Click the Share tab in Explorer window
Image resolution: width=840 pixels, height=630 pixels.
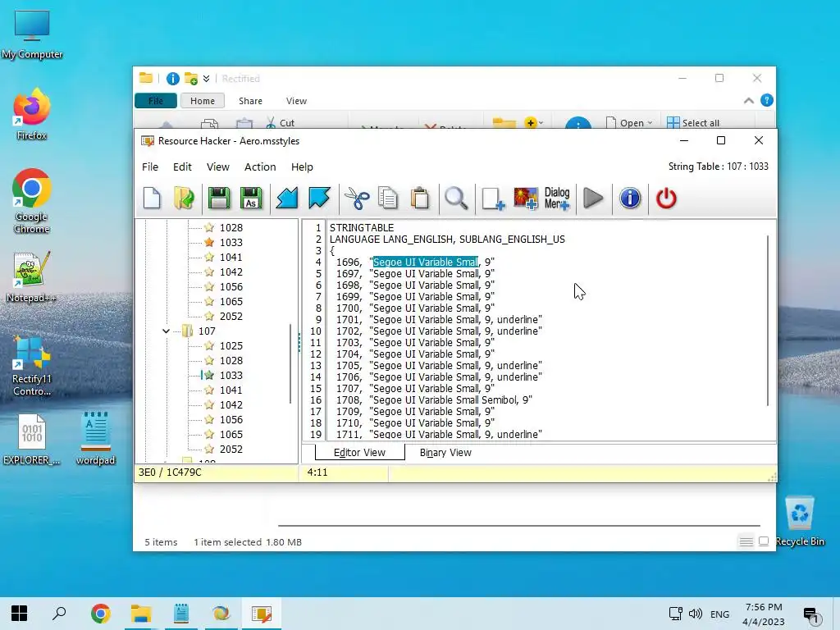pos(251,101)
